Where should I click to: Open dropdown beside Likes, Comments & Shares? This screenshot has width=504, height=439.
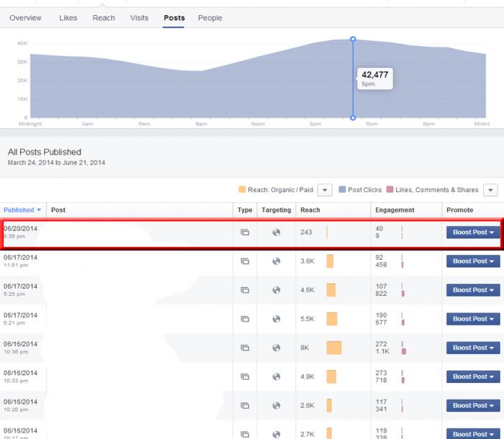click(490, 190)
